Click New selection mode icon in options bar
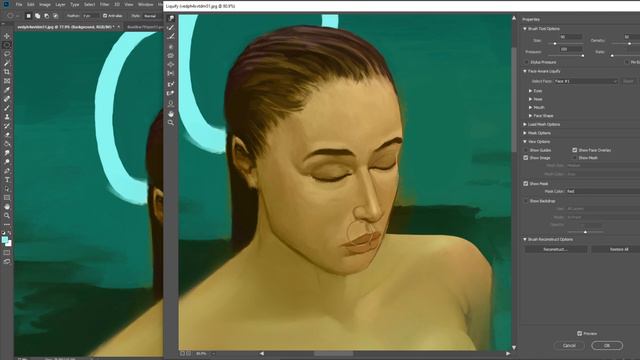This screenshot has width=640, height=360. [x=29, y=16]
